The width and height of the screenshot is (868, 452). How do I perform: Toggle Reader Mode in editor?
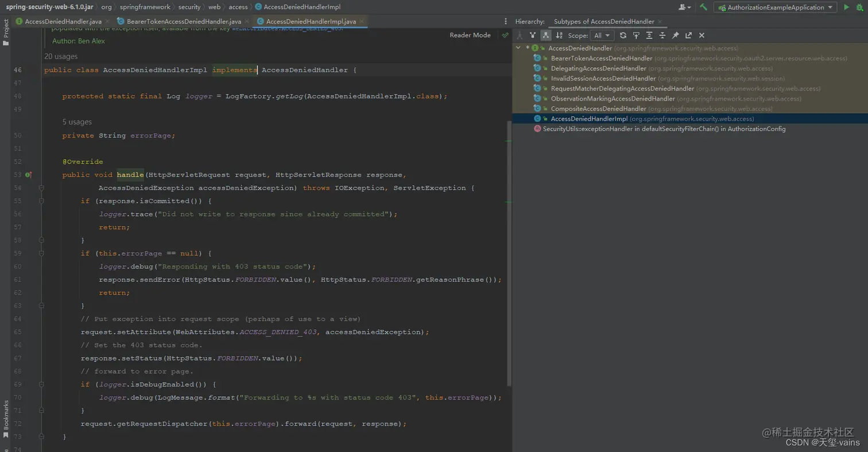(470, 35)
